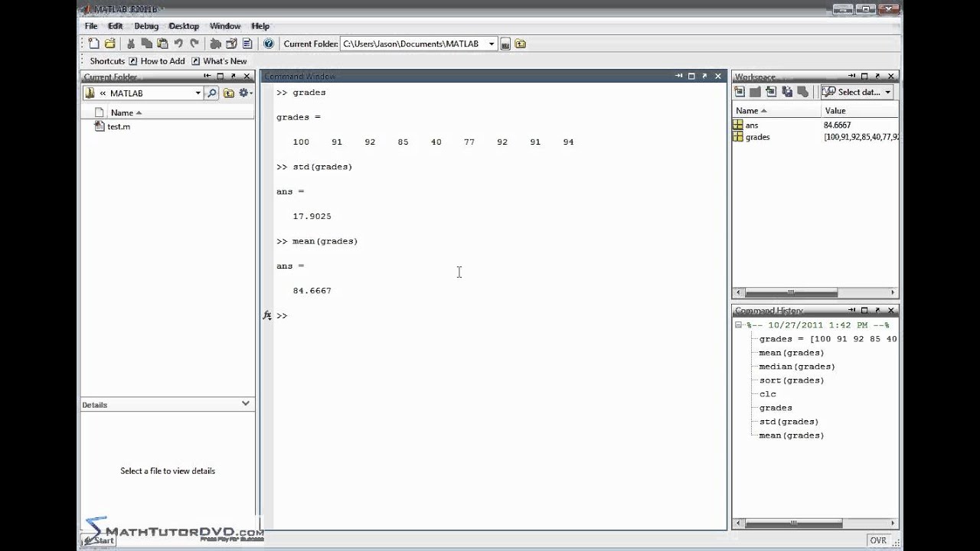Select median(grades) in Command History
The image size is (980, 551).
(x=796, y=367)
